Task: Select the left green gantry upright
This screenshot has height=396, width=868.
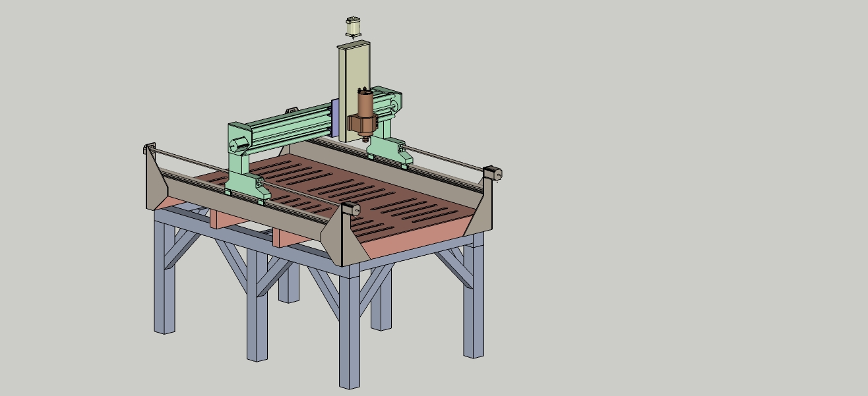Action: click(238, 158)
